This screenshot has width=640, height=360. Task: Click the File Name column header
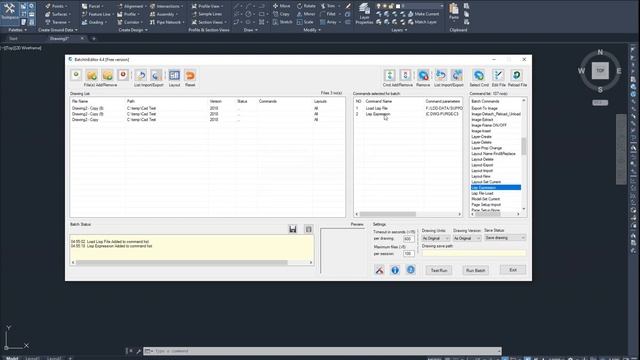coord(80,101)
